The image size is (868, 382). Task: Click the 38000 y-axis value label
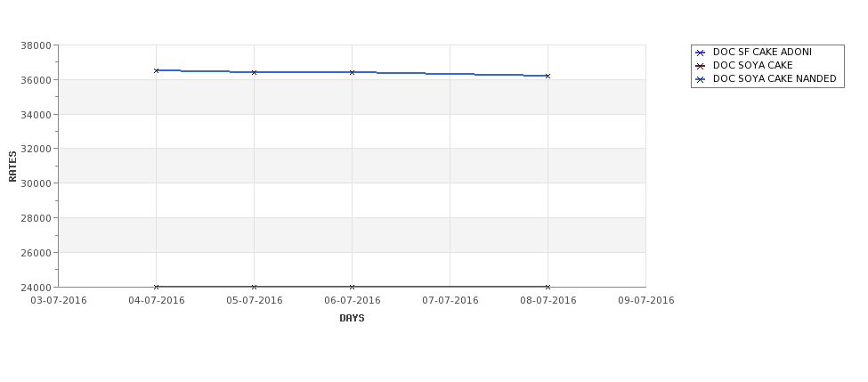pyautogui.click(x=36, y=45)
